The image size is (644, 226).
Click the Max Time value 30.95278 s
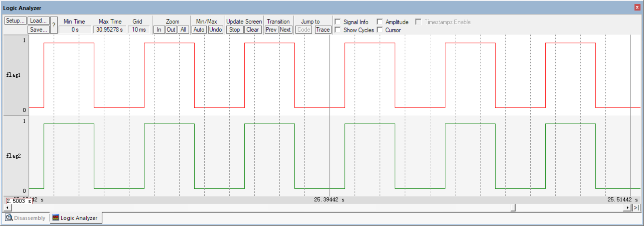tap(109, 30)
